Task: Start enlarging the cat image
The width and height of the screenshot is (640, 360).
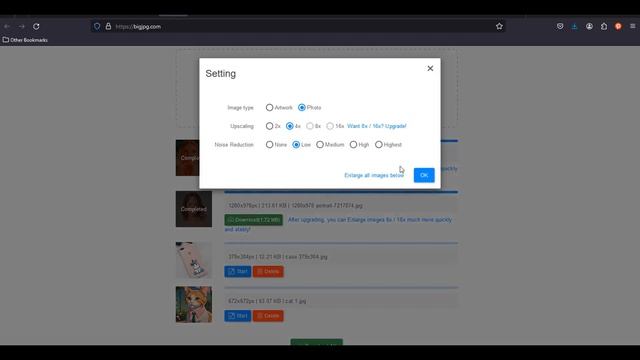Action: (x=238, y=316)
